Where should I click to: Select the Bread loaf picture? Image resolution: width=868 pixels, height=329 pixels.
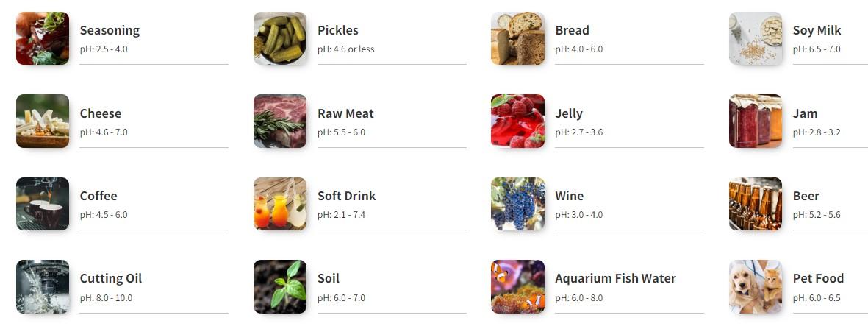(x=517, y=38)
